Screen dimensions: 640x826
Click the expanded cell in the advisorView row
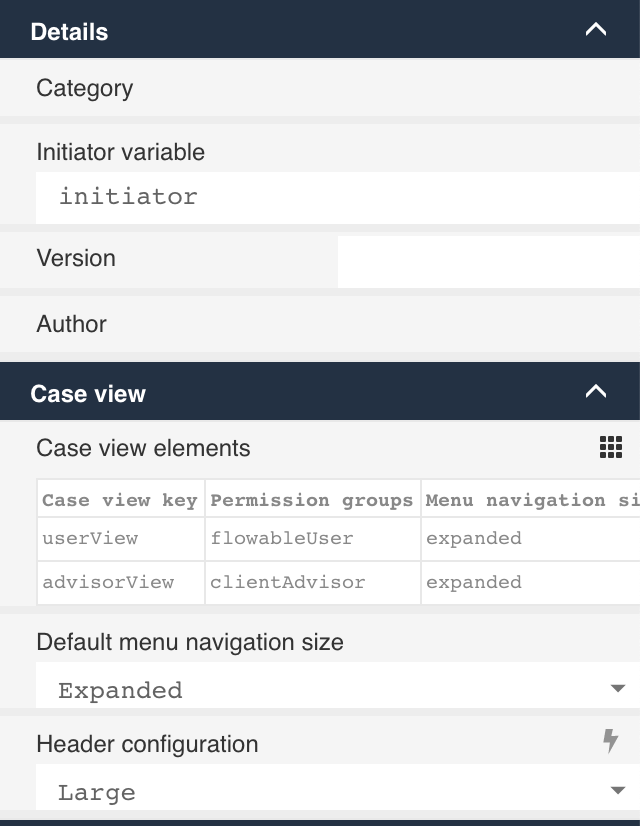tap(530, 582)
